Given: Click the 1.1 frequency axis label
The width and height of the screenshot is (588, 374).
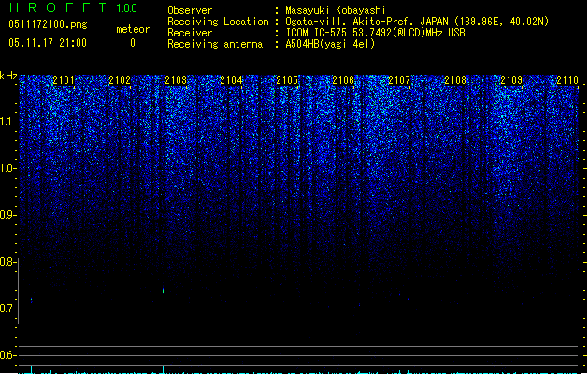Looking at the screenshot, I should tap(7, 122).
